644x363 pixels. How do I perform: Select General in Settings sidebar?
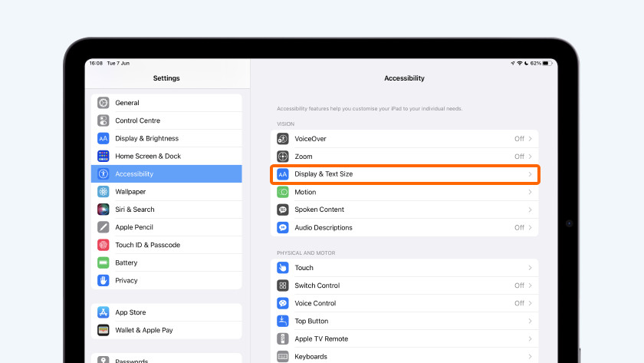(127, 103)
